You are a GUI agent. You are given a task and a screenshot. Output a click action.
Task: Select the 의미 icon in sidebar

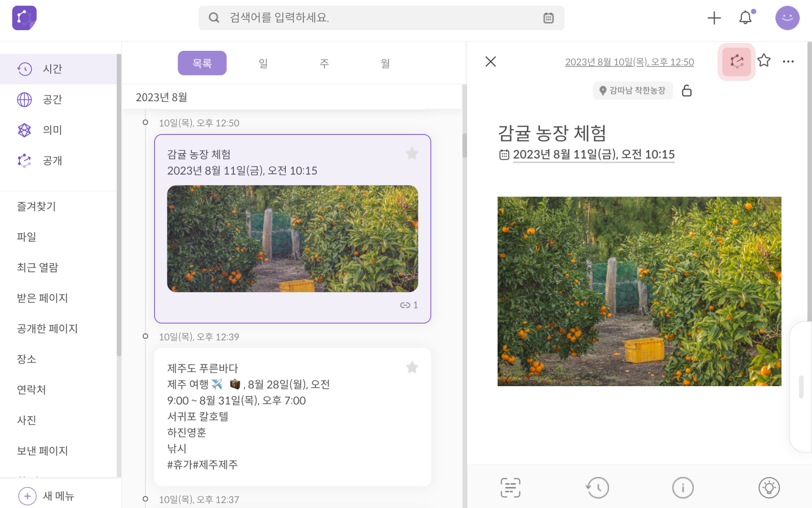tap(25, 130)
